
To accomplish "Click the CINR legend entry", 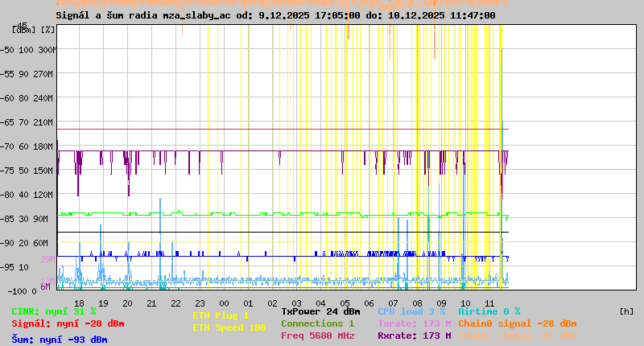I will [x=53, y=311].
